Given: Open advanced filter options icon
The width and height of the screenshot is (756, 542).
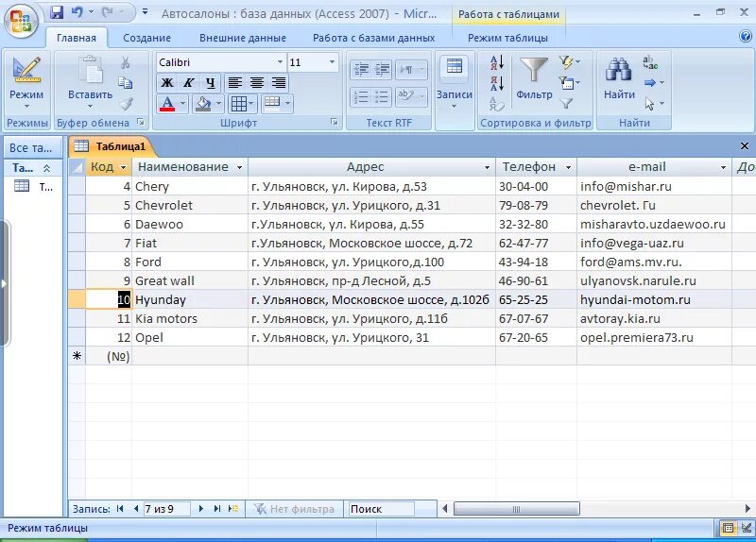Looking at the screenshot, I should coord(569,83).
